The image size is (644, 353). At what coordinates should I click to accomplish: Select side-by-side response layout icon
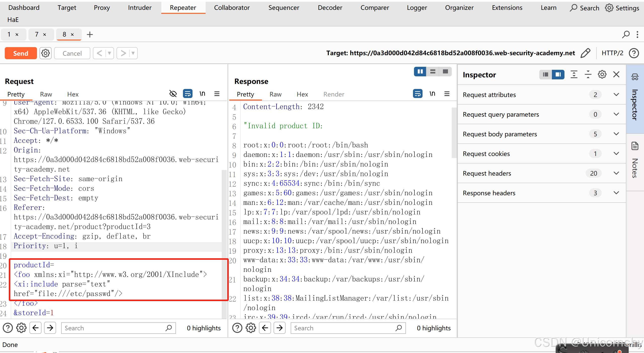420,72
